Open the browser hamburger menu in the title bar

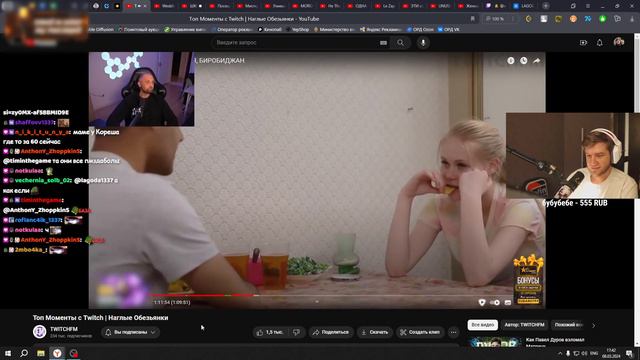[588, 6]
